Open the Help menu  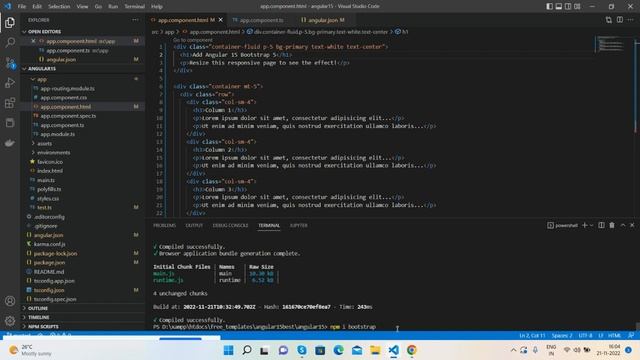[157, 6]
